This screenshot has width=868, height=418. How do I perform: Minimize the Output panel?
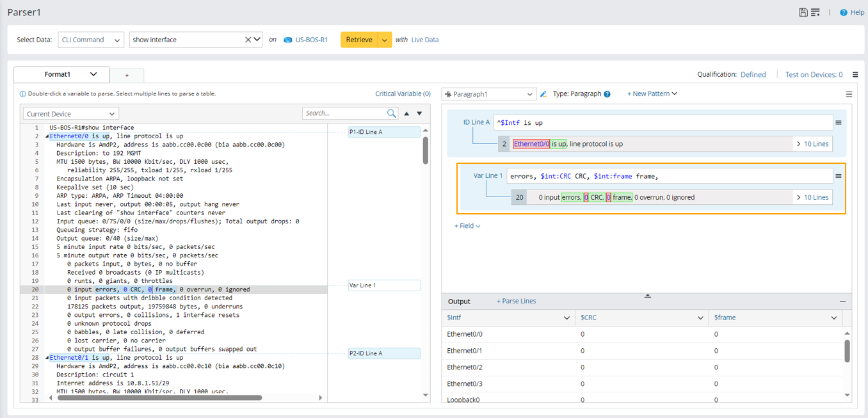[842, 301]
